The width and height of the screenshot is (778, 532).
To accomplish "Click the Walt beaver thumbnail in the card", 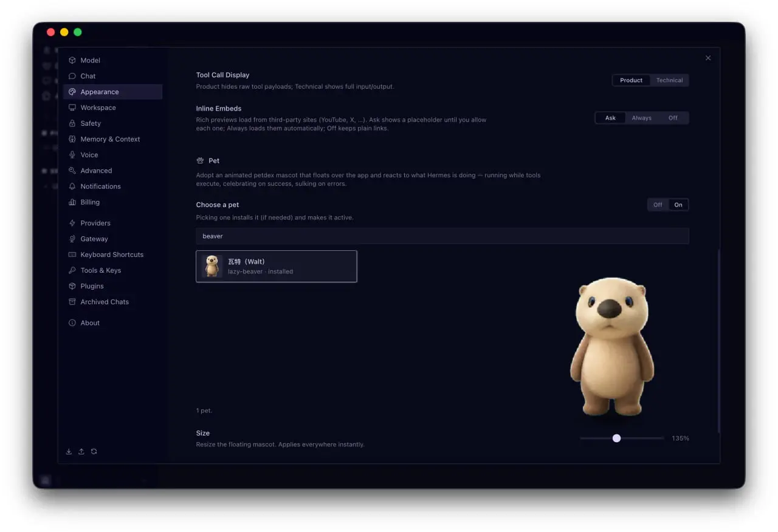I will 212,266.
